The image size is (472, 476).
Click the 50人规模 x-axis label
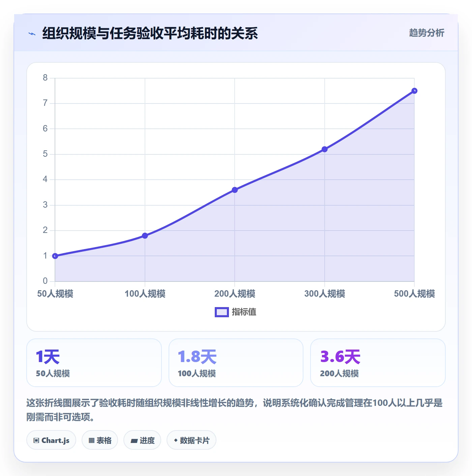tap(55, 294)
